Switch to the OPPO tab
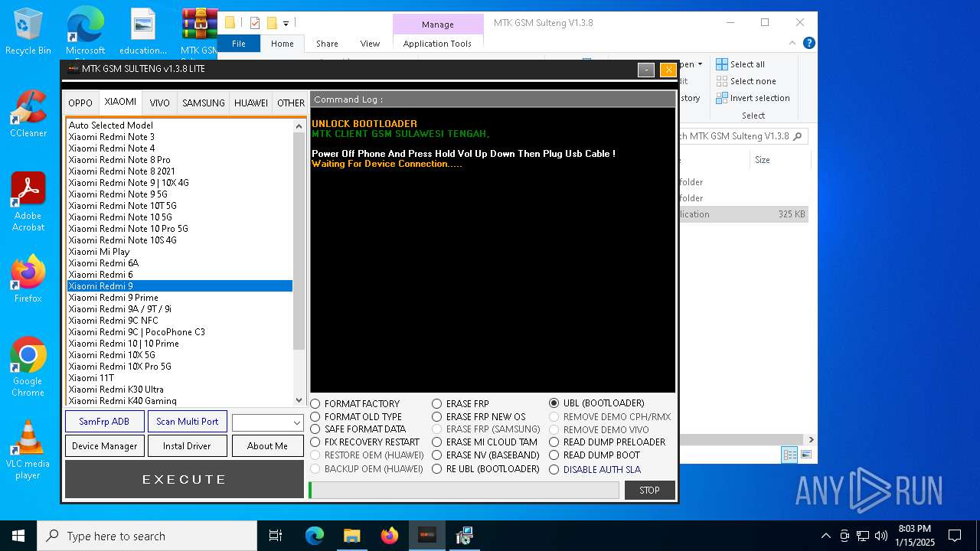 (x=80, y=103)
